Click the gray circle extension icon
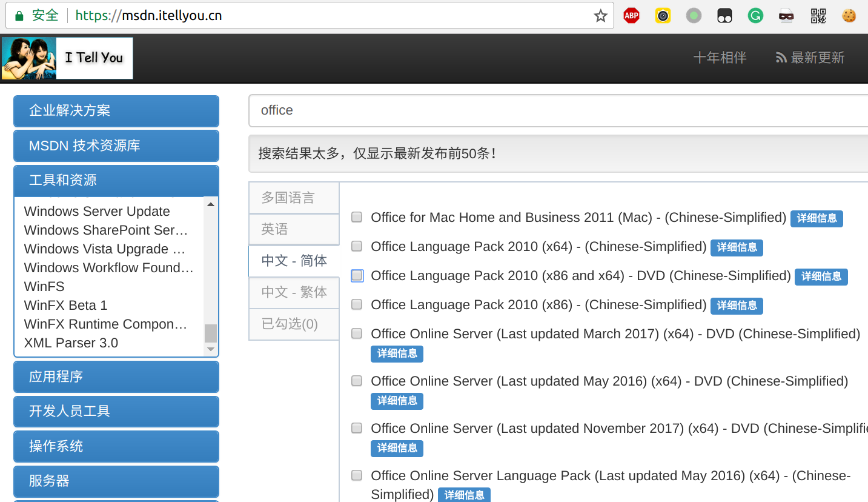 pyautogui.click(x=694, y=16)
